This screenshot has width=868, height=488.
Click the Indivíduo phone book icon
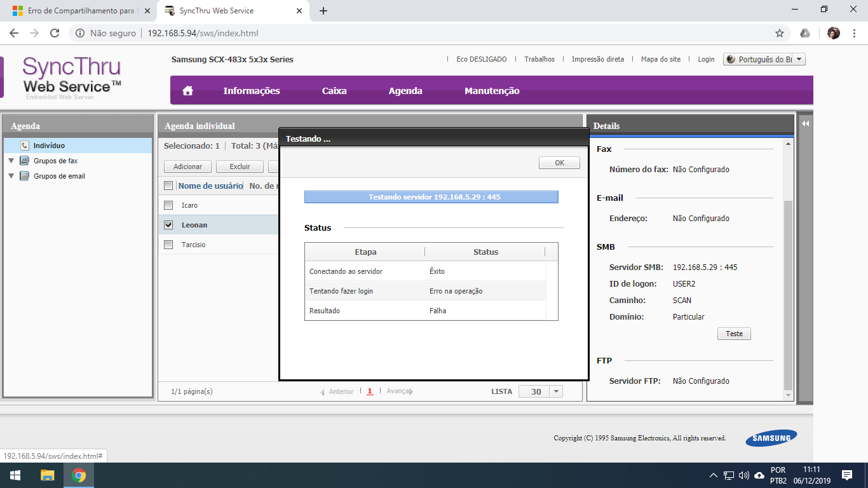(x=24, y=146)
